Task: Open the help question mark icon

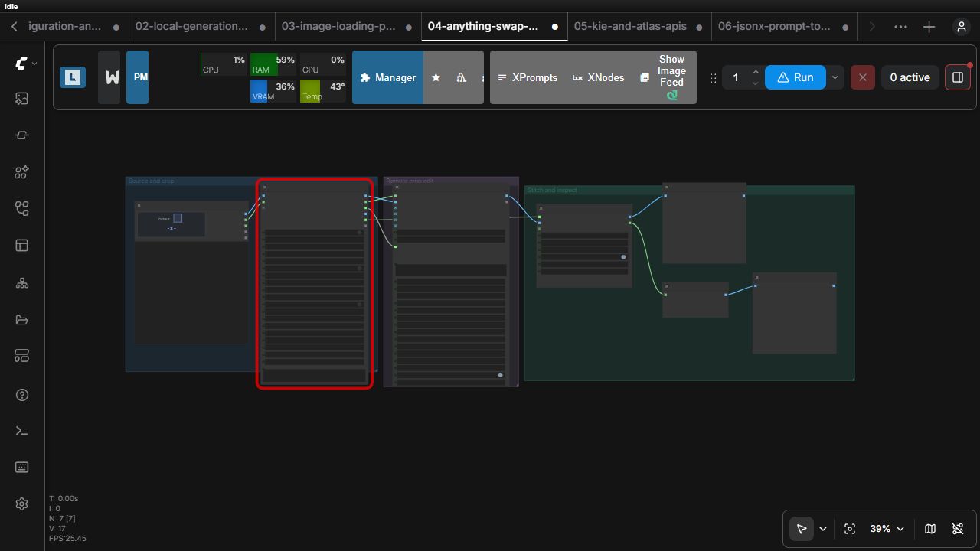Action: coord(21,395)
